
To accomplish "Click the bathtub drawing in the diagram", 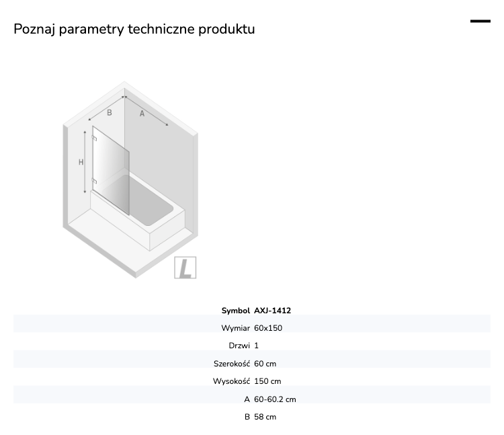I will [138, 212].
